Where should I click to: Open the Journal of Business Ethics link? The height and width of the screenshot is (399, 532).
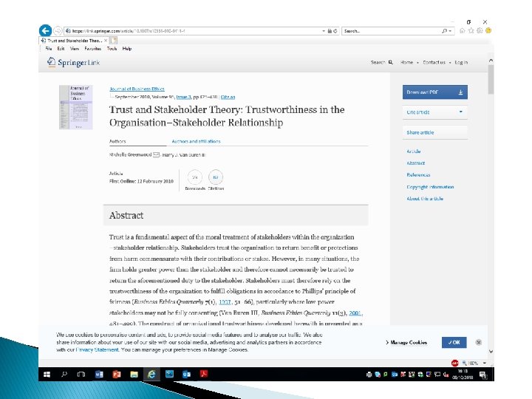137,89
